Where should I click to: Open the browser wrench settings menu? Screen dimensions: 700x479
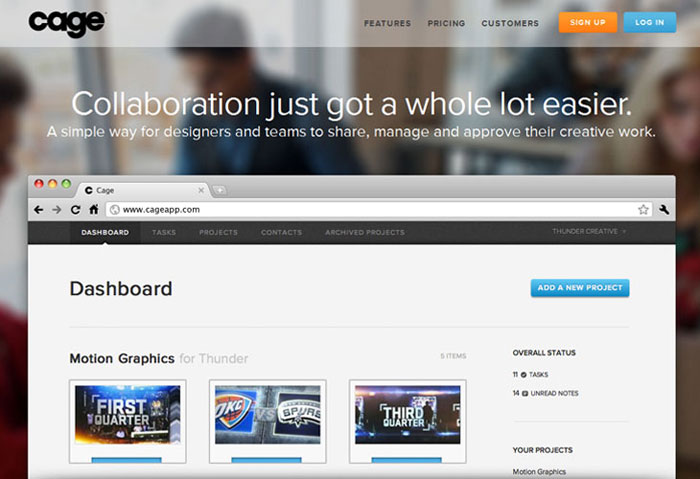pyautogui.click(x=663, y=210)
